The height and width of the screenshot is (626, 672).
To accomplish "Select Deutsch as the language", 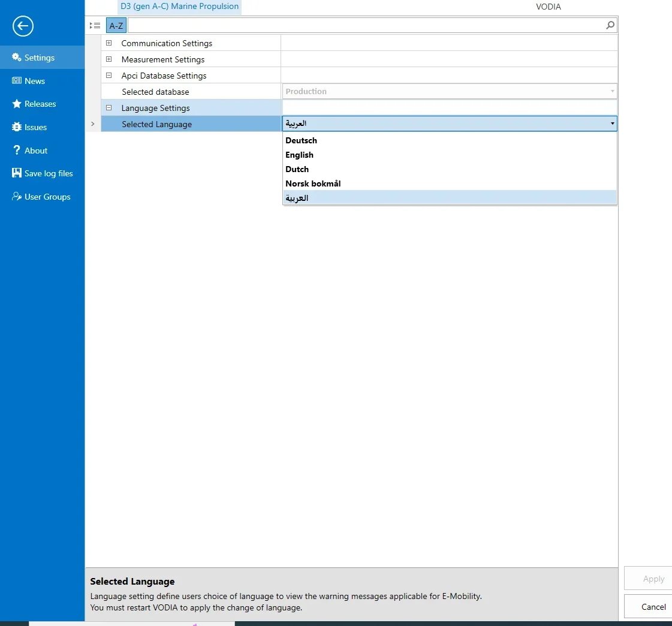I will point(301,140).
